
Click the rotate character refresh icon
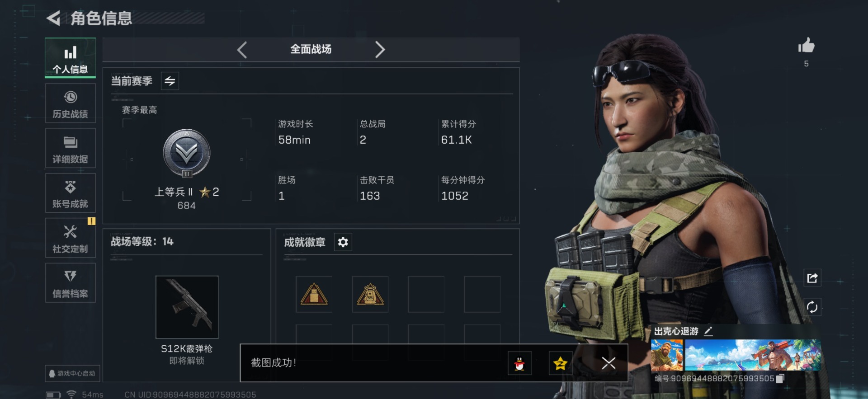(812, 307)
